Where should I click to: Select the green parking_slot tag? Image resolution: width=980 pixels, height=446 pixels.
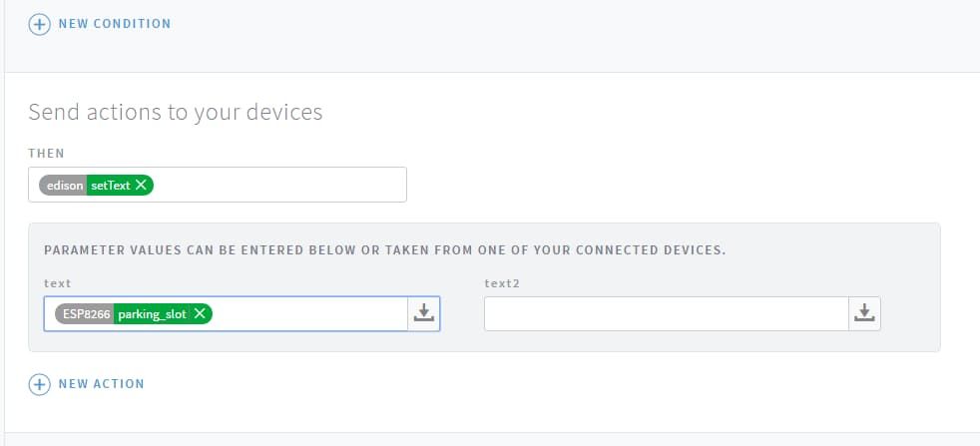[x=152, y=313]
